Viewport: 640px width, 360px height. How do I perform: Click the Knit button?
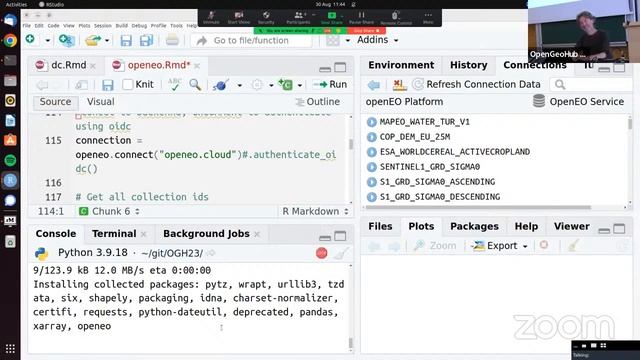point(144,84)
